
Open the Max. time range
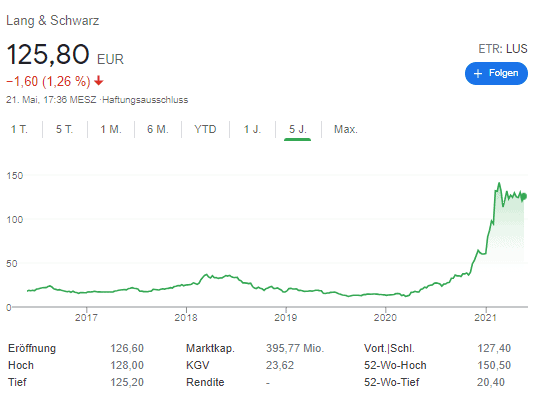346,129
